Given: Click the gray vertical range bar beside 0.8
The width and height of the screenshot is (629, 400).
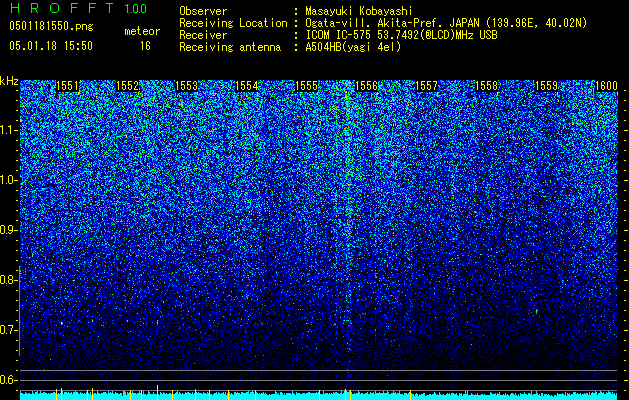Looking at the screenshot, I should 19,311.
